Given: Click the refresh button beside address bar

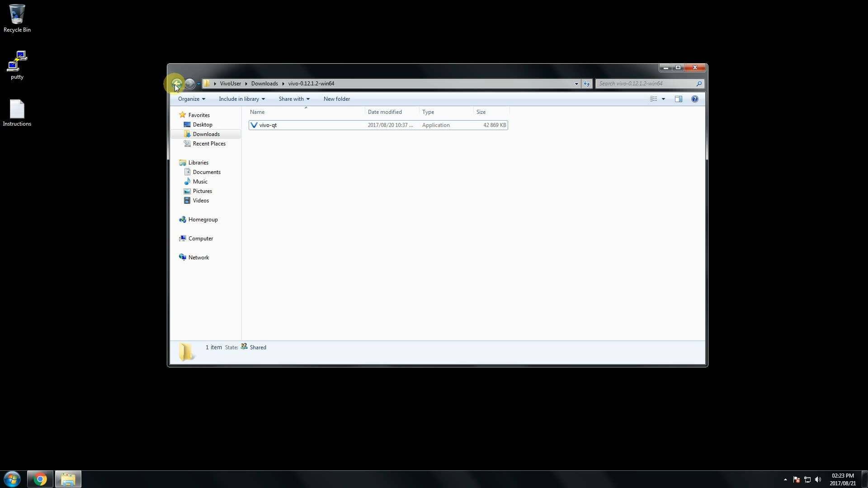Looking at the screenshot, I should point(586,84).
